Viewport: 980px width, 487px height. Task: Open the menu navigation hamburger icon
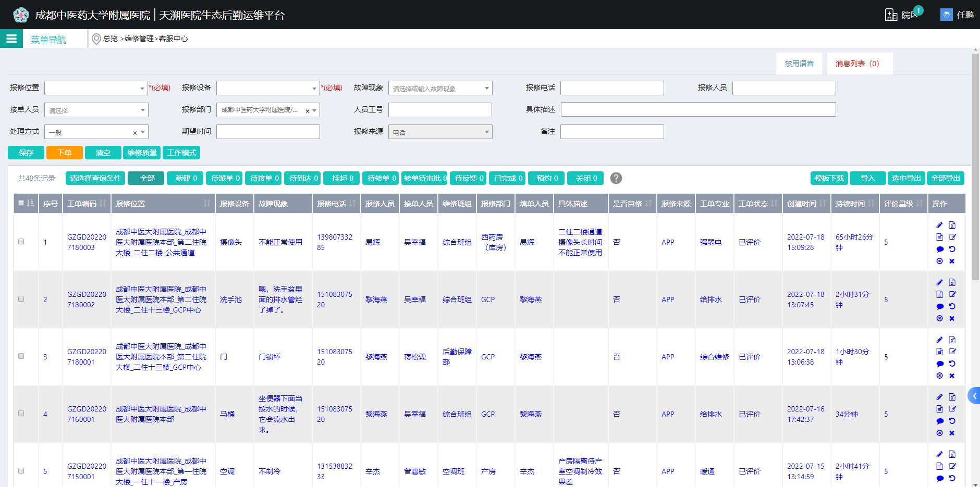(x=11, y=38)
